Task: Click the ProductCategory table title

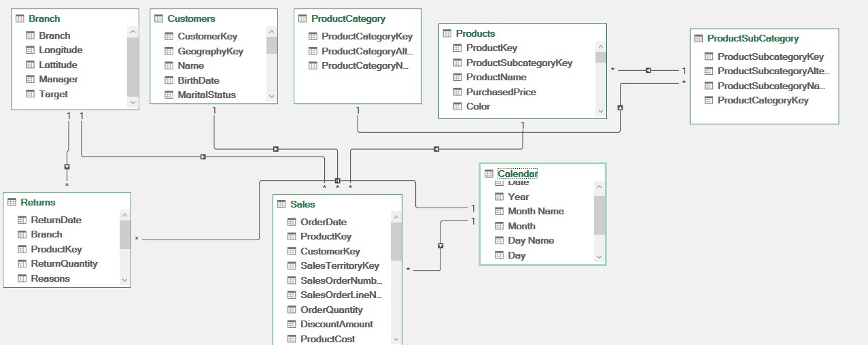Action: point(348,19)
